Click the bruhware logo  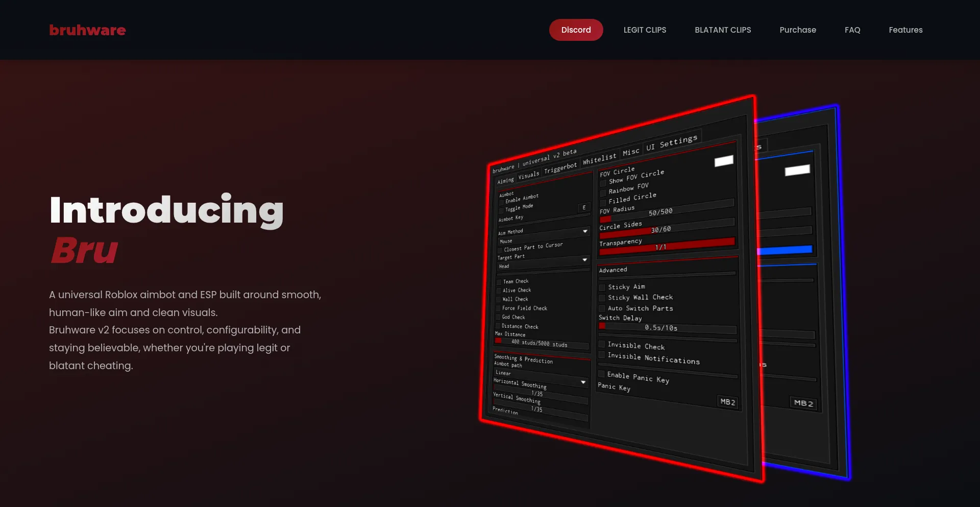tap(87, 30)
